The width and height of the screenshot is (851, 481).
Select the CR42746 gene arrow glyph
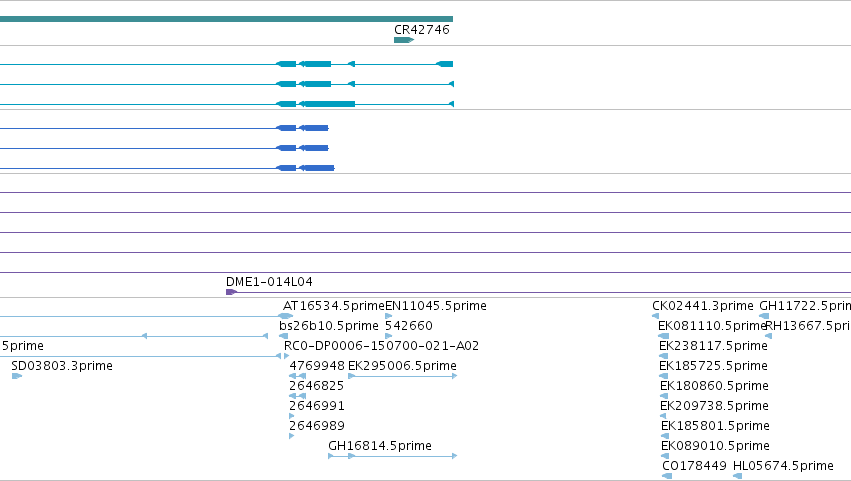pos(404,40)
